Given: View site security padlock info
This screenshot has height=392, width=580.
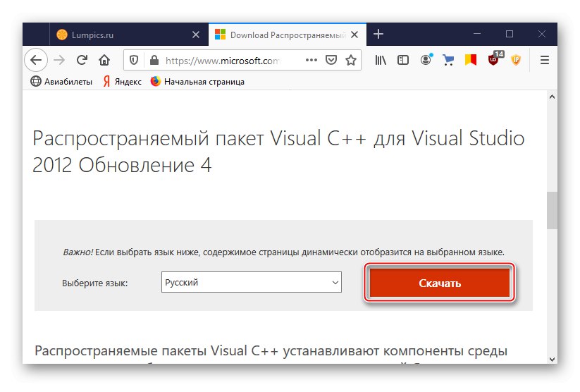Looking at the screenshot, I should (154, 60).
